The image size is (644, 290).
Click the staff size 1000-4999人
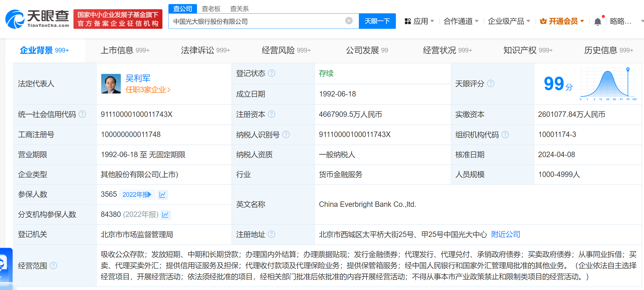pyautogui.click(x=559, y=174)
